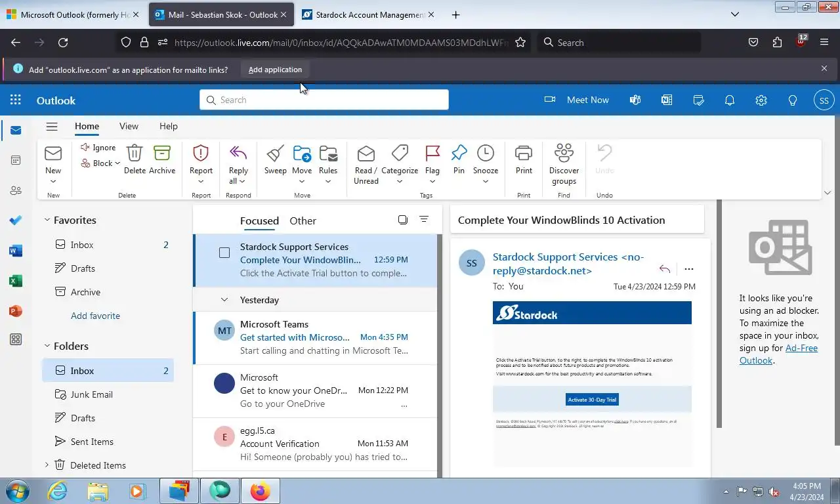The width and height of the screenshot is (840, 504).
Task: Open Discover groups
Action: (x=564, y=164)
